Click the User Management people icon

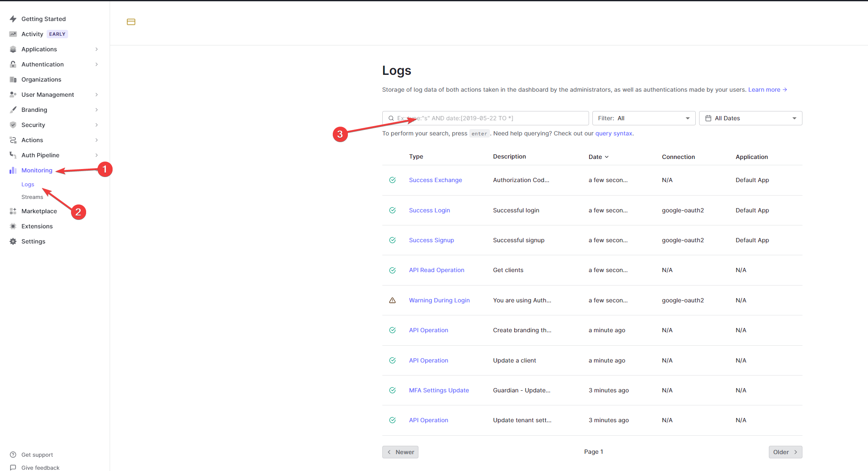(x=13, y=95)
